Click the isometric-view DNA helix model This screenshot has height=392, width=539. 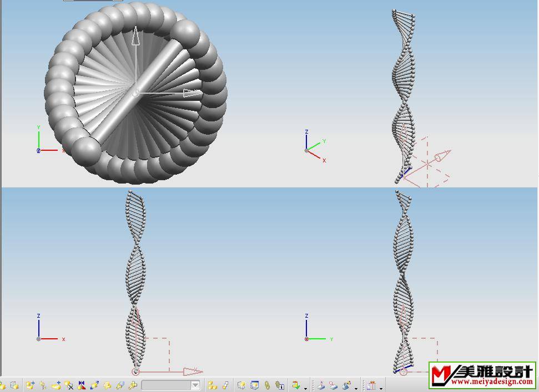click(x=404, y=96)
